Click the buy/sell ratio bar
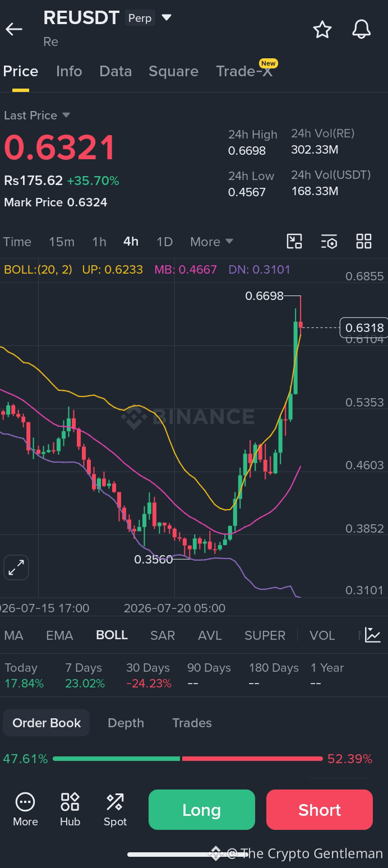 click(x=188, y=759)
